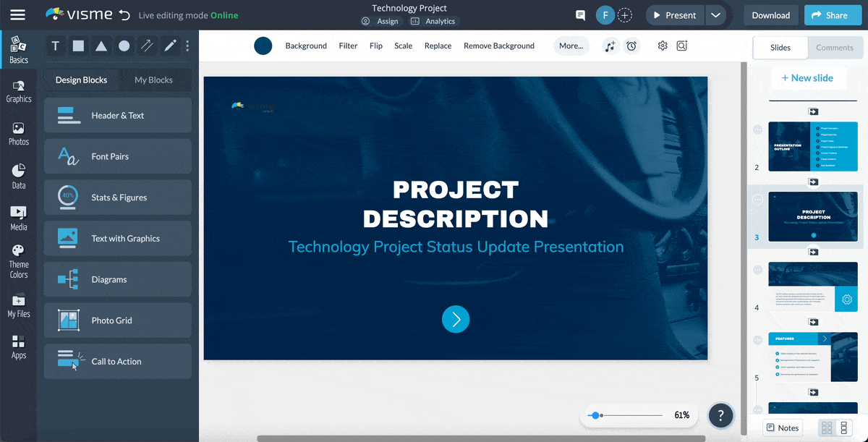868x442 pixels.
Task: Expand extra shape tools via three-dot menu
Action: click(187, 46)
